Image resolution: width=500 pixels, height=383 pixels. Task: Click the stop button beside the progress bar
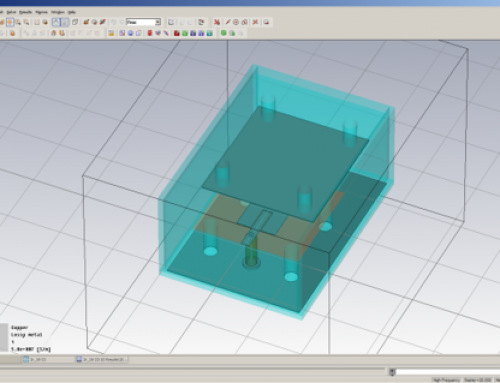point(392,372)
